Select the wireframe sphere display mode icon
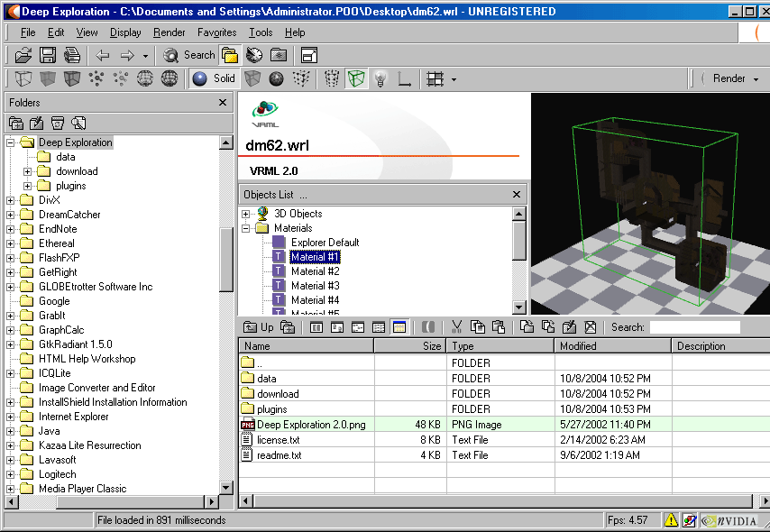770x532 pixels. pyautogui.click(x=145, y=78)
